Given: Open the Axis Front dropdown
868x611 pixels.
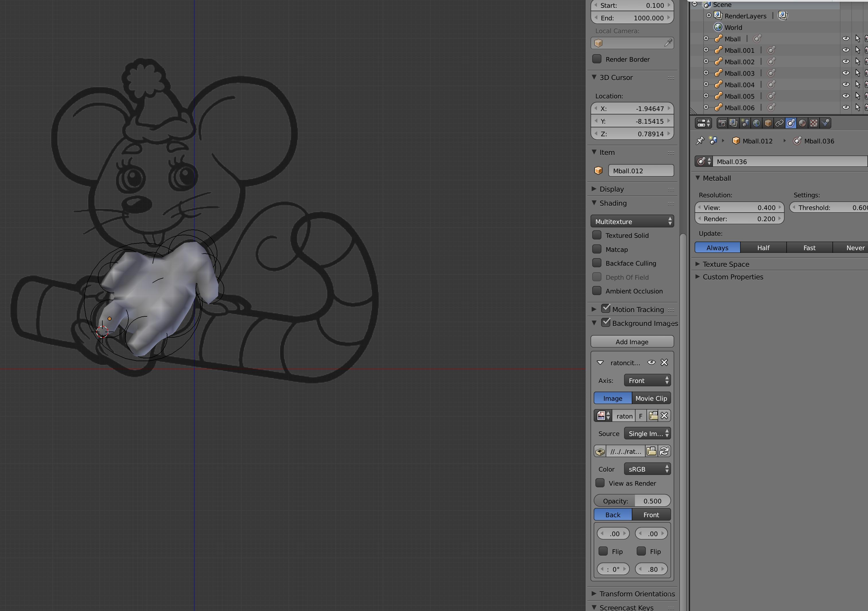Looking at the screenshot, I should pos(647,380).
